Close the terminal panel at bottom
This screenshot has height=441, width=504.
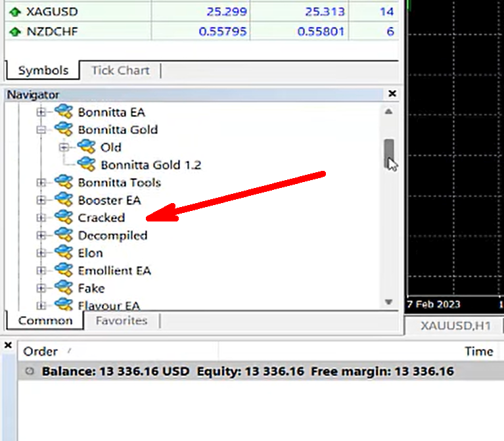coord(8,345)
